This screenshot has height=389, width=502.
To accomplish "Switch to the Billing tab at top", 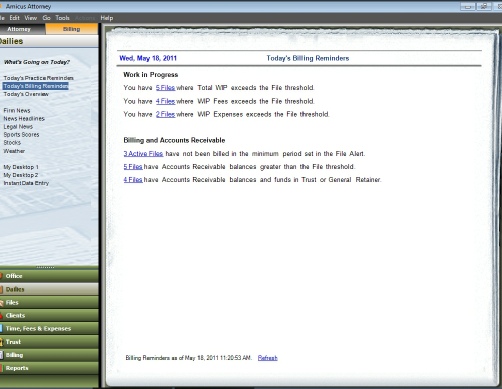I will coord(72,29).
